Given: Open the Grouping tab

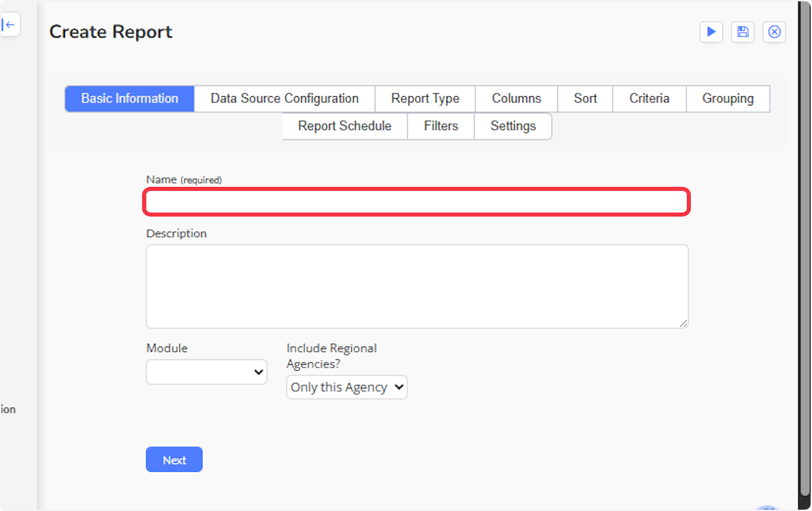Looking at the screenshot, I should coord(728,99).
